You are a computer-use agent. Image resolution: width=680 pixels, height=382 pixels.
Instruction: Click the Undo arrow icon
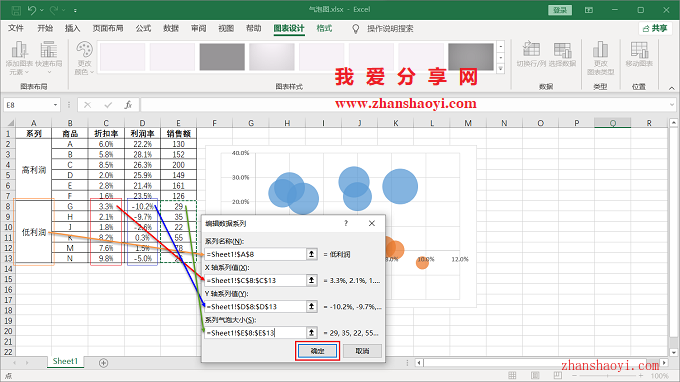[32, 10]
